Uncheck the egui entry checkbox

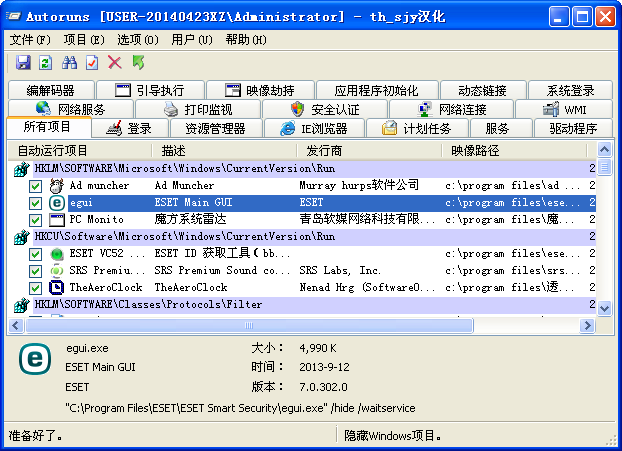35,203
